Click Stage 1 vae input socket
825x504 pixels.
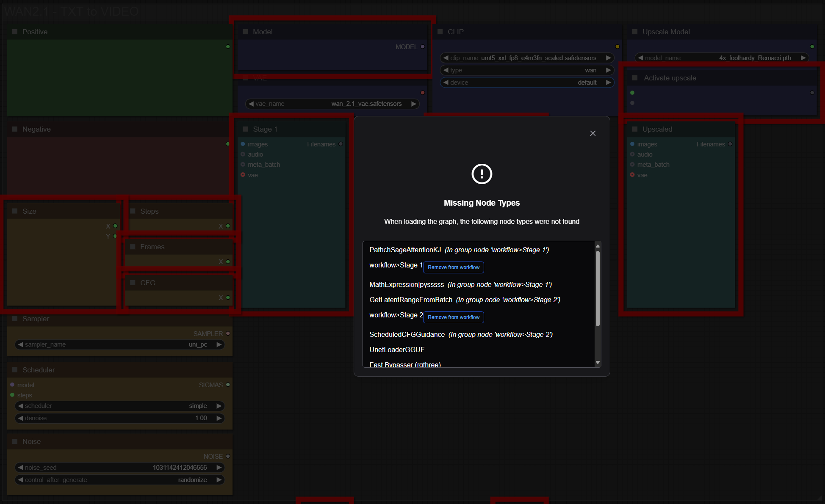pyautogui.click(x=243, y=175)
